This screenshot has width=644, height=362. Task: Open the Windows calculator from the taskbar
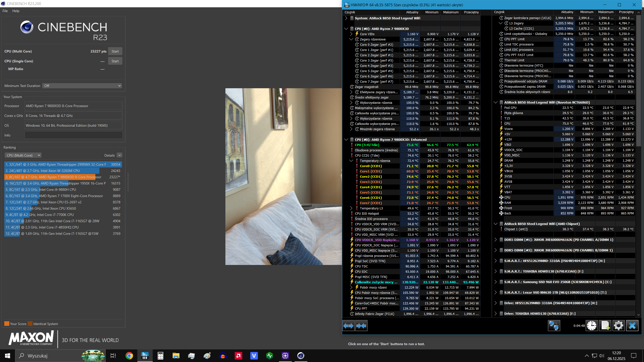click(x=160, y=356)
